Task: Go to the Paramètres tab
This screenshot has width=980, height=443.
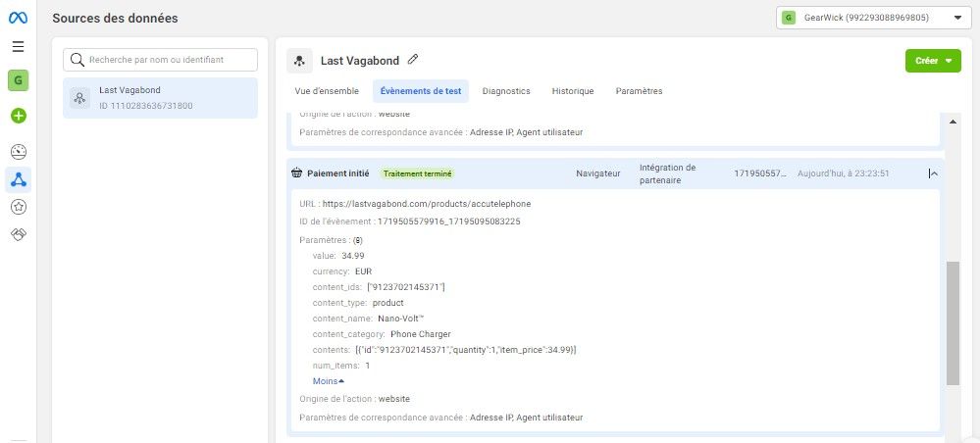Action: (x=639, y=91)
